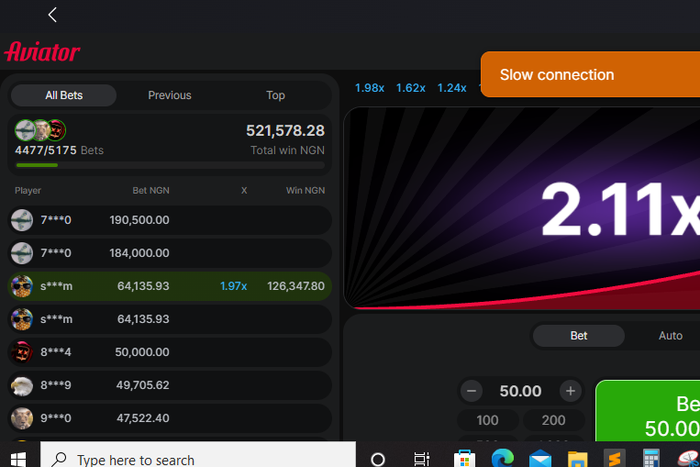The width and height of the screenshot is (700, 467).
Task: Choose the 200 quick bet amount
Action: [553, 420]
